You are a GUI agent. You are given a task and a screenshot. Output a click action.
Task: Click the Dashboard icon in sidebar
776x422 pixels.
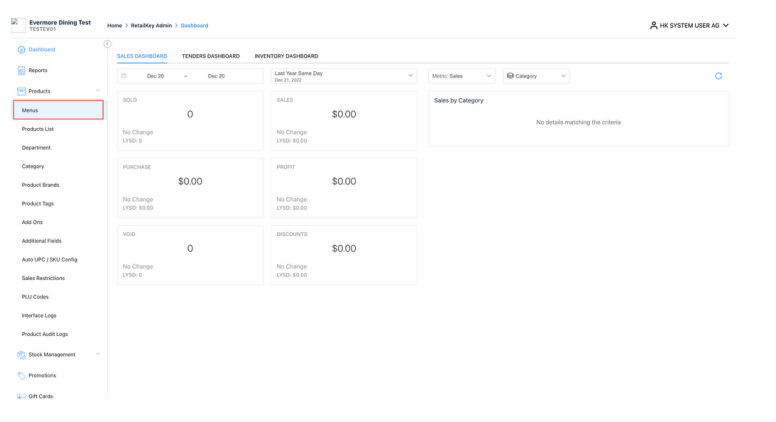pyautogui.click(x=23, y=49)
